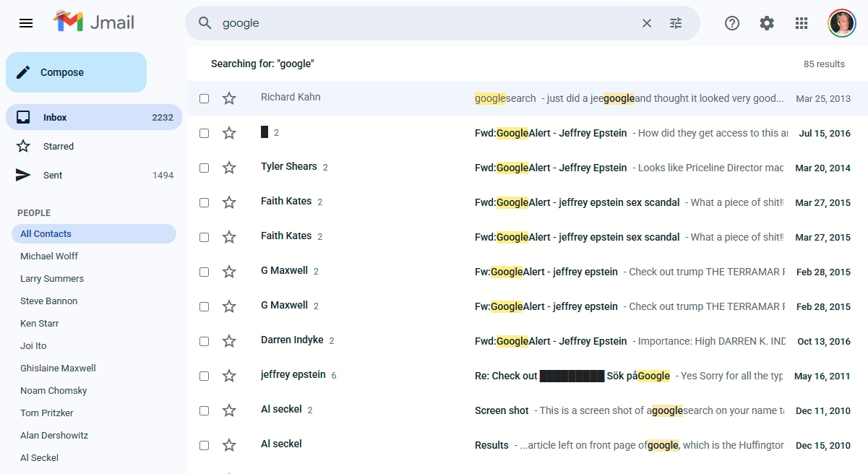Open the apps grid launcher

[x=801, y=22]
